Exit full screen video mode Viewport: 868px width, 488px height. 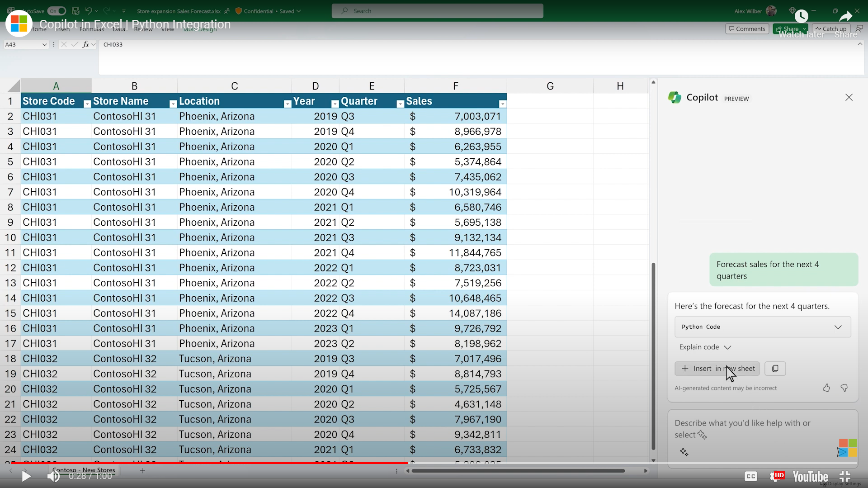pos(844,476)
